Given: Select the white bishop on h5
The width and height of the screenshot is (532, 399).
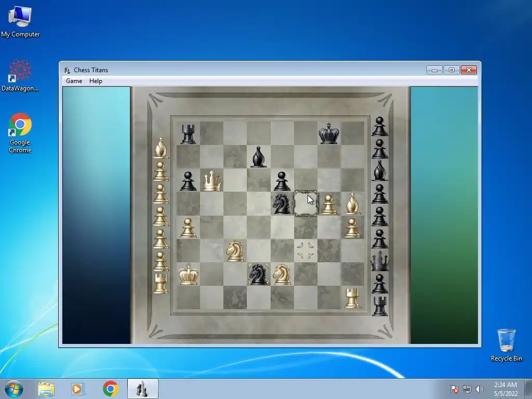Looking at the screenshot, I should 352,204.
